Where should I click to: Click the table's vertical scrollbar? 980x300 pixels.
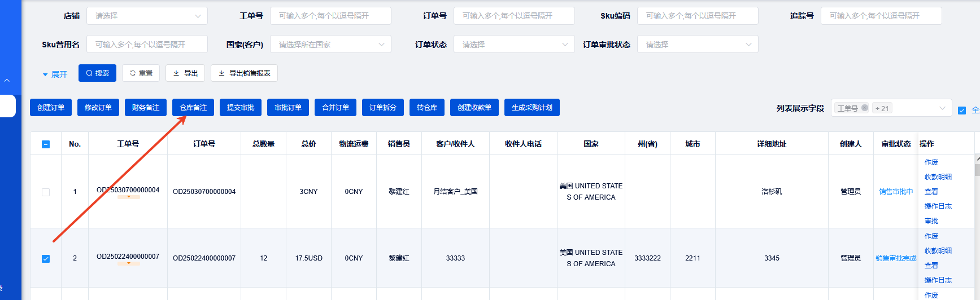[x=977, y=169]
